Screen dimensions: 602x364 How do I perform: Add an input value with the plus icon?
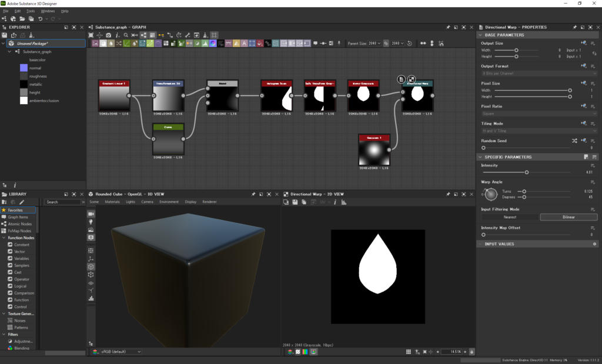594,244
